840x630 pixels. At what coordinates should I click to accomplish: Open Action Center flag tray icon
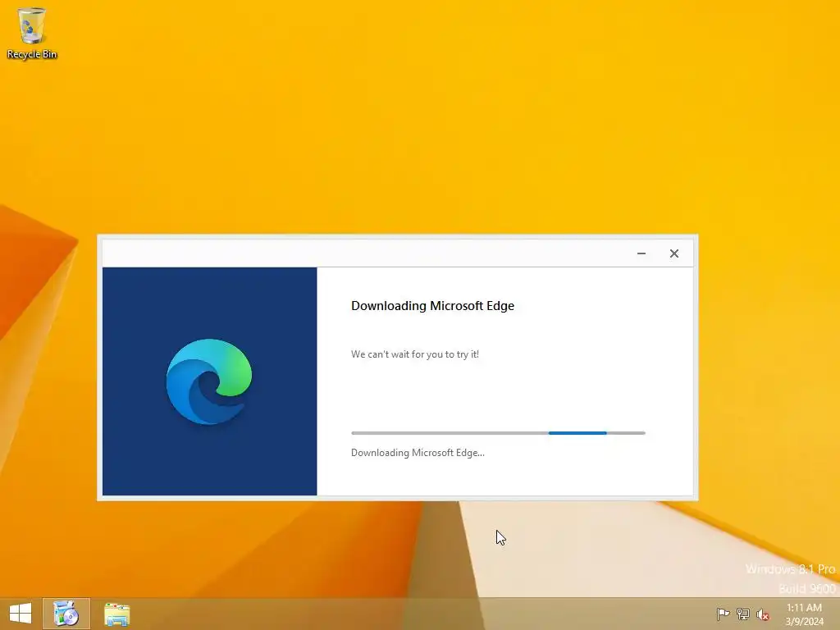click(723, 614)
